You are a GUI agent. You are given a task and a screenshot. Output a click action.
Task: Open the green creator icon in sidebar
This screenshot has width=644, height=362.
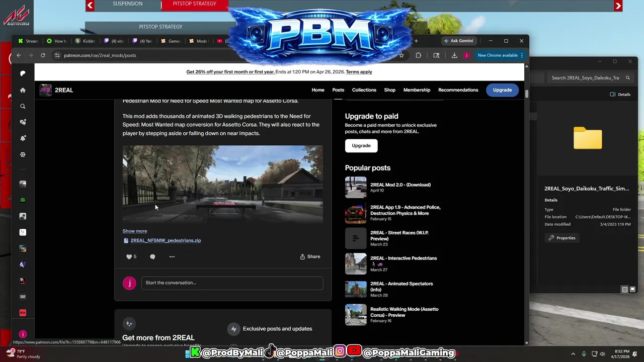(x=23, y=200)
